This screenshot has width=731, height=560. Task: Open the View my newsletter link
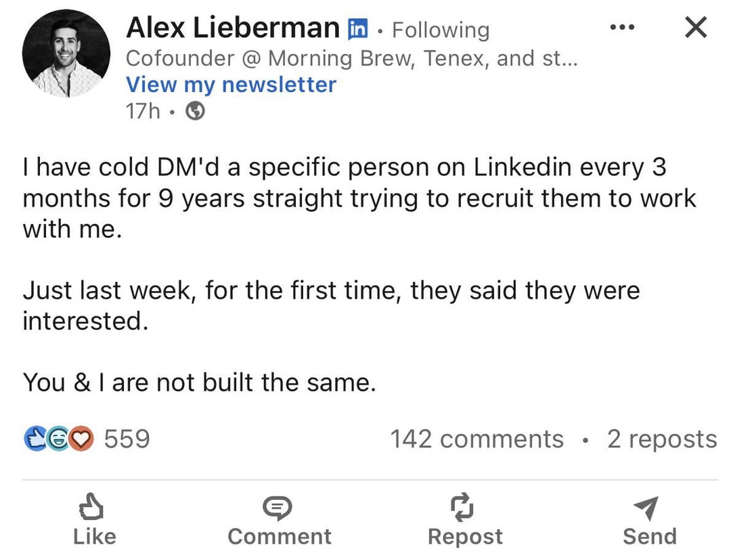pos(231,85)
